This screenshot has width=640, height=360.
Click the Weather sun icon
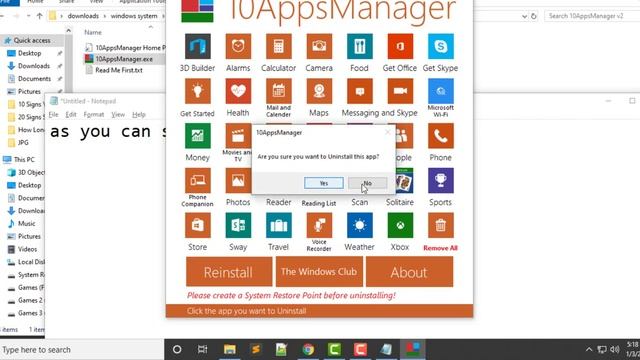360,225
